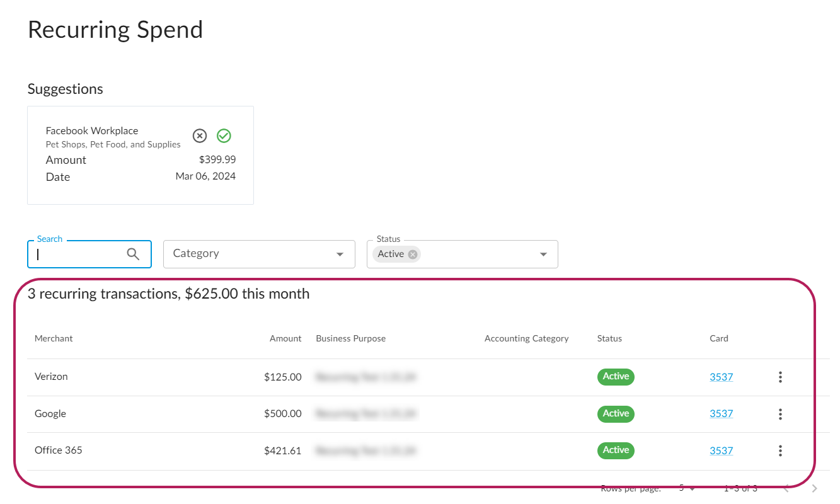Click the Suggestions section heading
This screenshot has width=840, height=504.
point(66,89)
